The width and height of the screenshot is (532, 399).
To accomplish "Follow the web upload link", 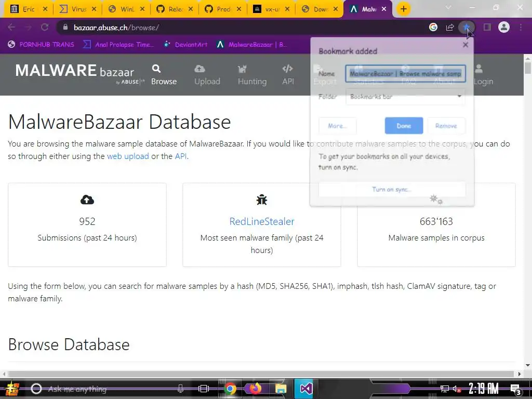I will click(x=128, y=156).
